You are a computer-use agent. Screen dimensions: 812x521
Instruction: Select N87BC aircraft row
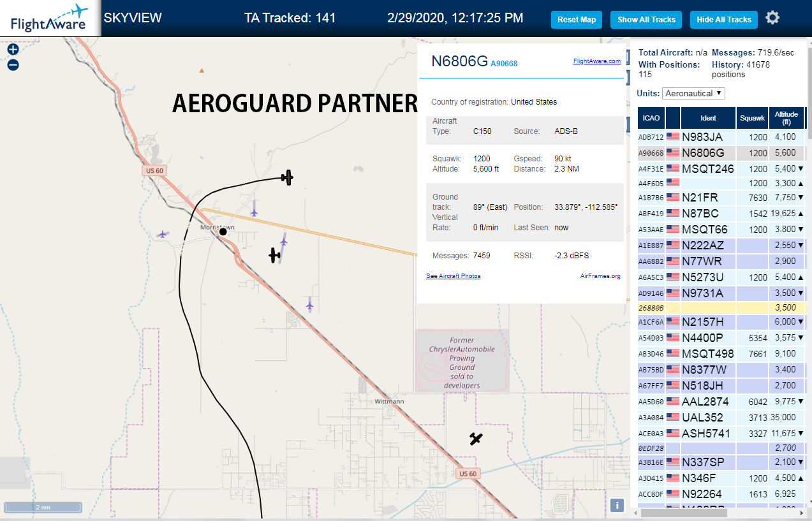pos(721,214)
